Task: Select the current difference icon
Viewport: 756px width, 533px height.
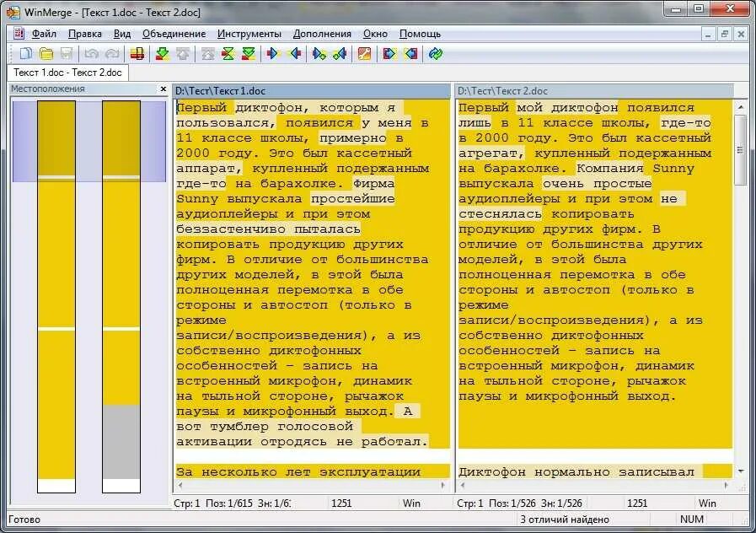Action: (x=228, y=53)
